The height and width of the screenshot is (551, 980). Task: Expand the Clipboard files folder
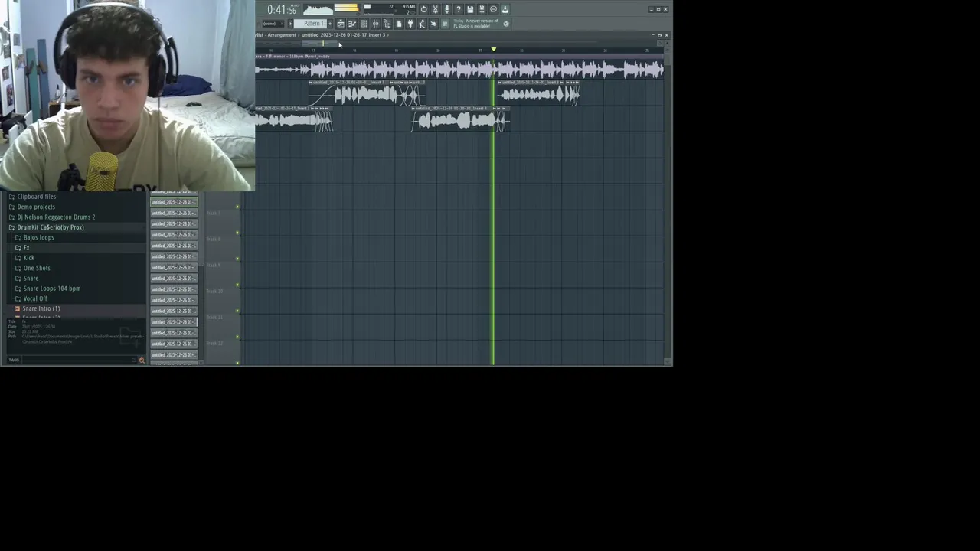(36, 197)
